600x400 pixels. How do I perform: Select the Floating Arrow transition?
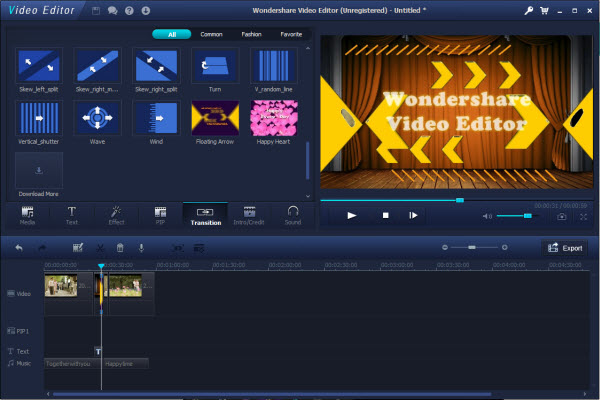coord(215,118)
